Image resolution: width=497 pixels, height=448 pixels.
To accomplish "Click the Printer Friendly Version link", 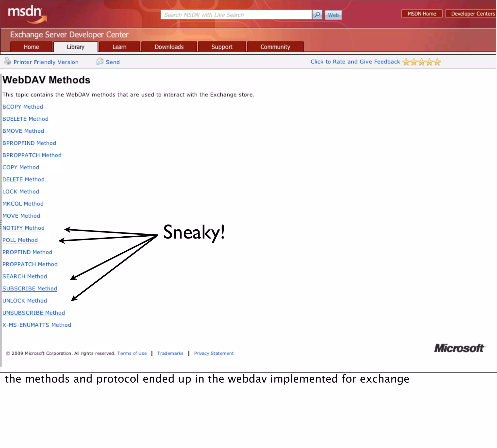I will click(x=46, y=62).
